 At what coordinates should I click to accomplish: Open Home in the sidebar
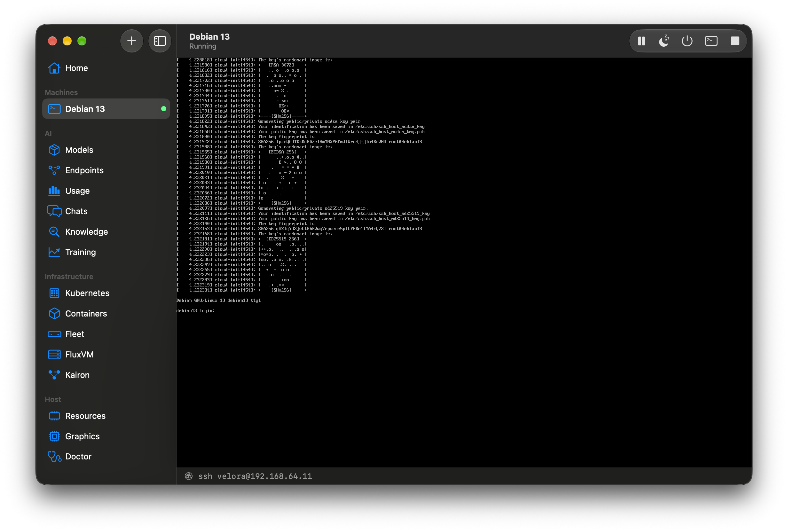pyautogui.click(x=106, y=68)
